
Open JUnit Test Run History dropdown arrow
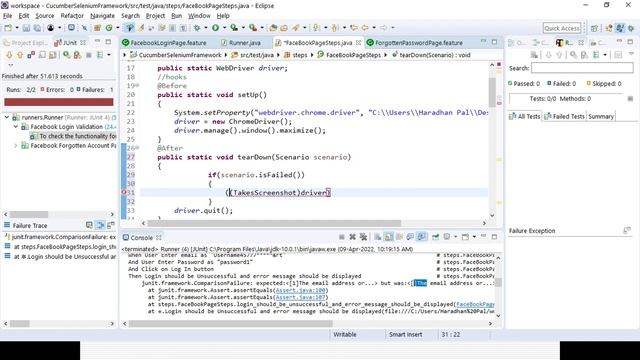point(109,55)
